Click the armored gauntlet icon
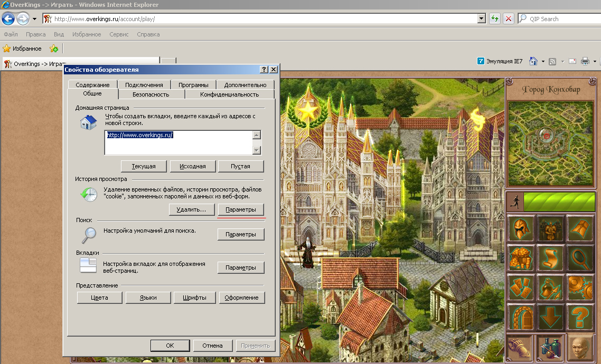The width and height of the screenshot is (601, 364). coord(521,348)
